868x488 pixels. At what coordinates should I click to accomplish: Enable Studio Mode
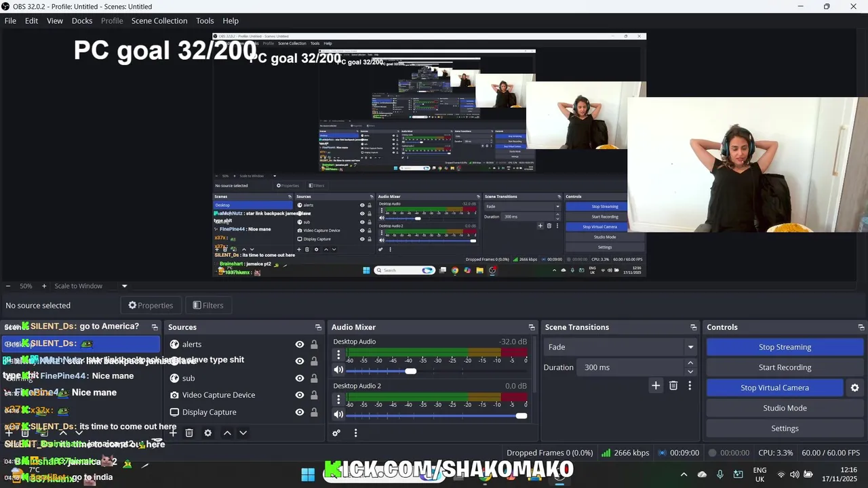(785, 408)
